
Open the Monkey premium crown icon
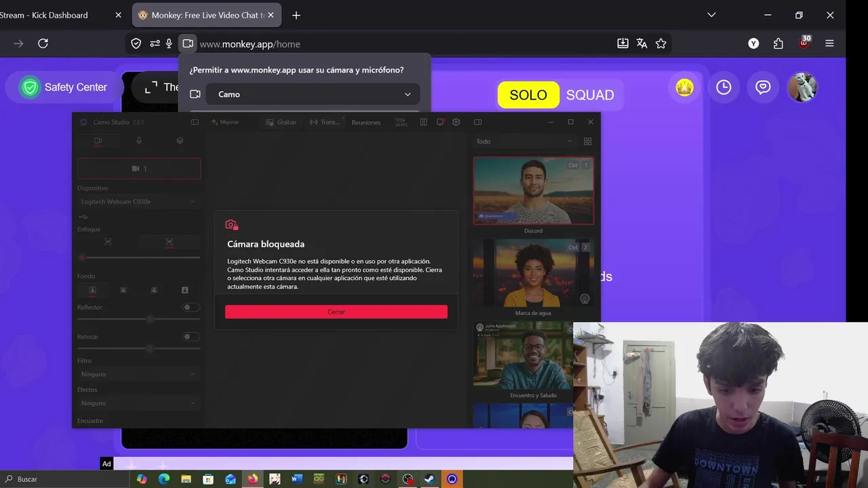point(685,87)
